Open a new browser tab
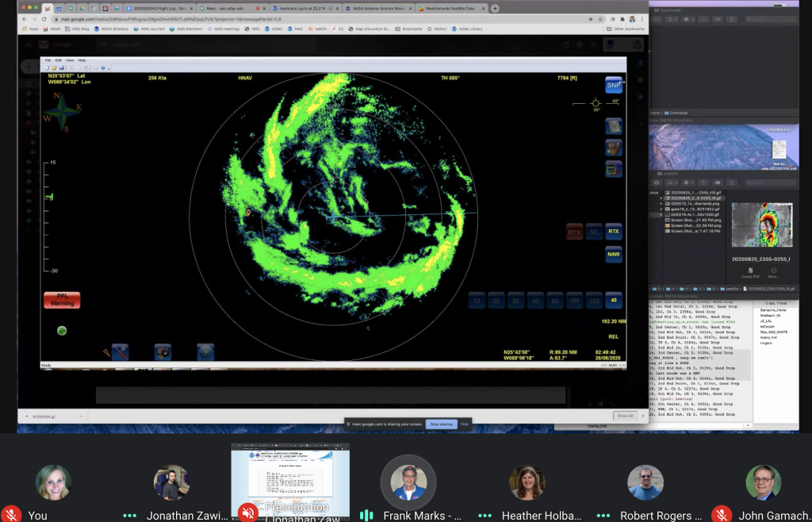 tap(495, 8)
